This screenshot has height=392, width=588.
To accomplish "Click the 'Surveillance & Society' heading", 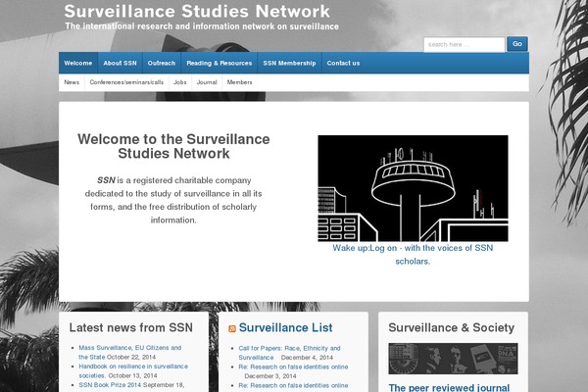I will click(x=452, y=327).
